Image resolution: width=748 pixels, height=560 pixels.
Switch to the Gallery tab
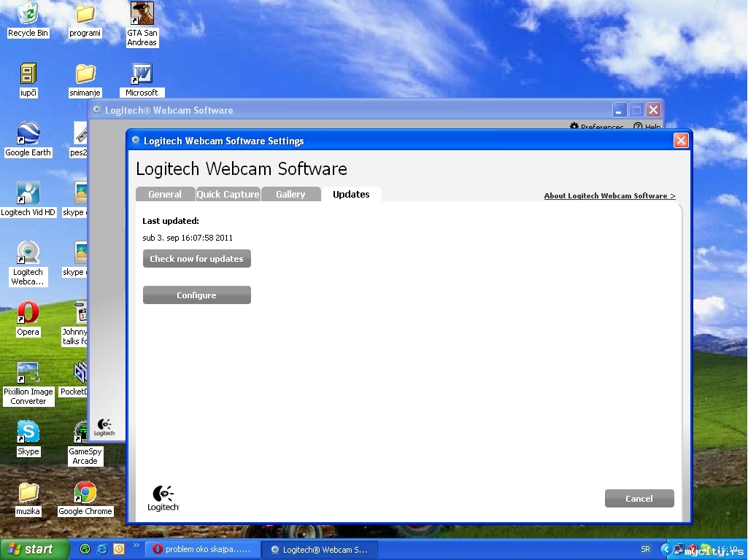click(290, 194)
